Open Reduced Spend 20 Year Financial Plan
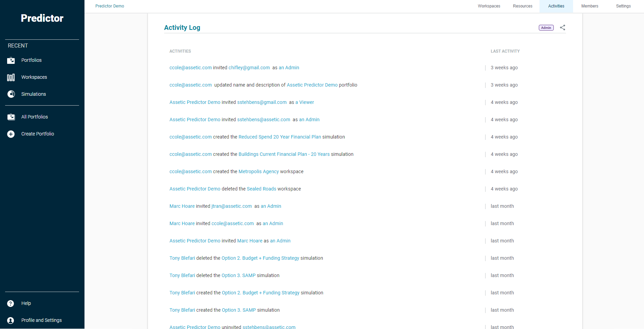This screenshot has width=644, height=329. click(x=280, y=137)
